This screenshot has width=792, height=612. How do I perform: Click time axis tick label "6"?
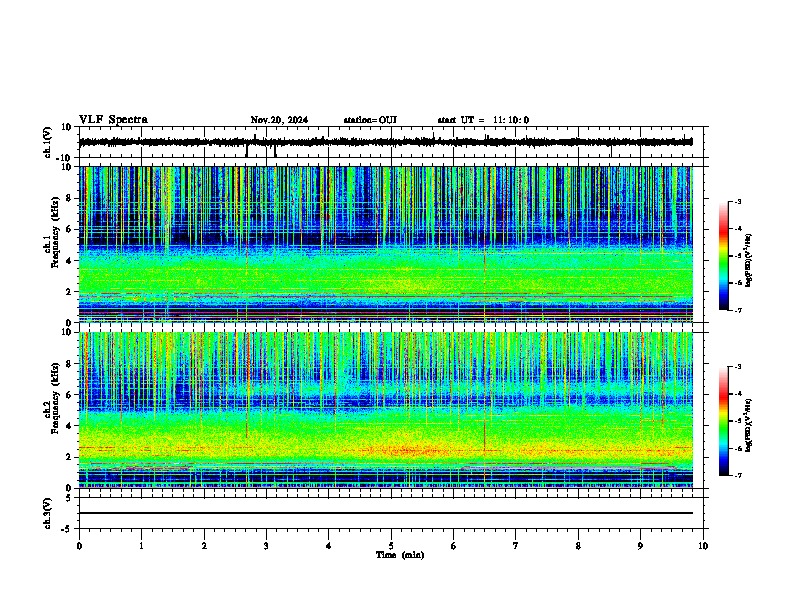pos(454,546)
